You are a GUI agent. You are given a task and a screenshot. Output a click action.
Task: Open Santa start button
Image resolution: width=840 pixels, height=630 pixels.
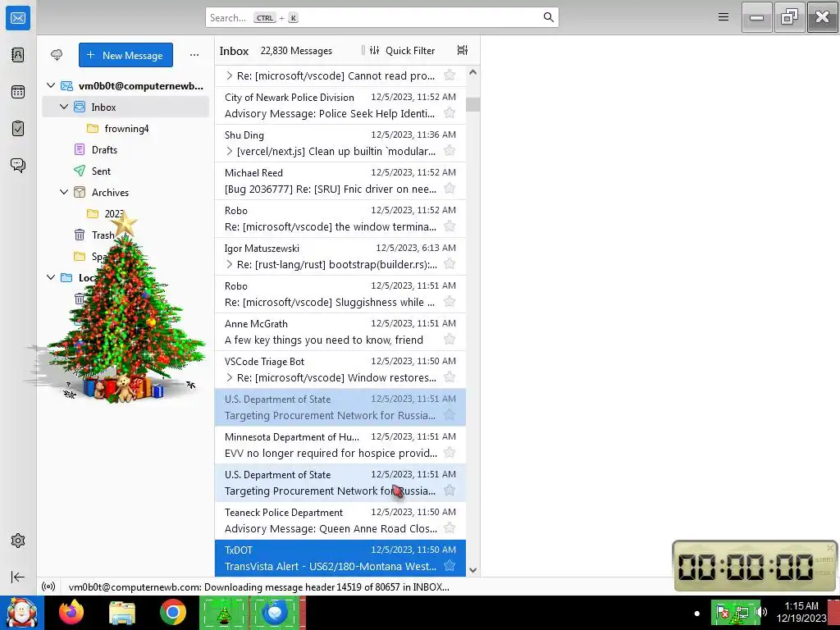22,612
